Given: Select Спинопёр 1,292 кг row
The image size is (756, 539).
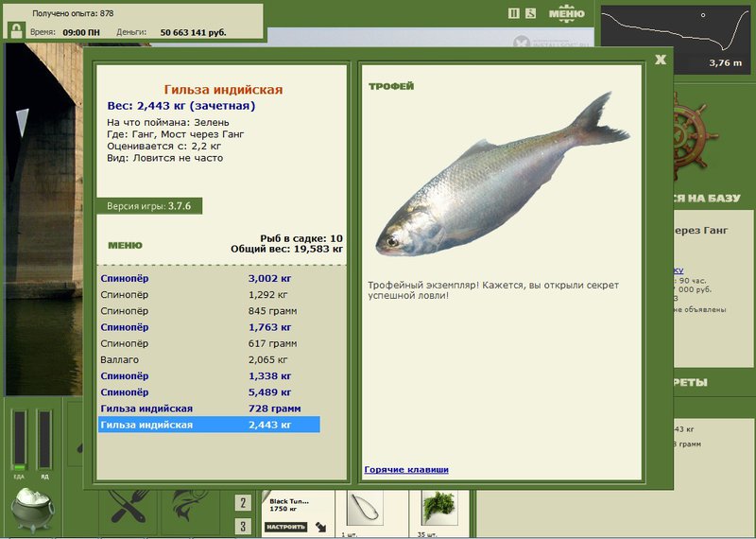Looking at the screenshot, I should (x=209, y=295).
